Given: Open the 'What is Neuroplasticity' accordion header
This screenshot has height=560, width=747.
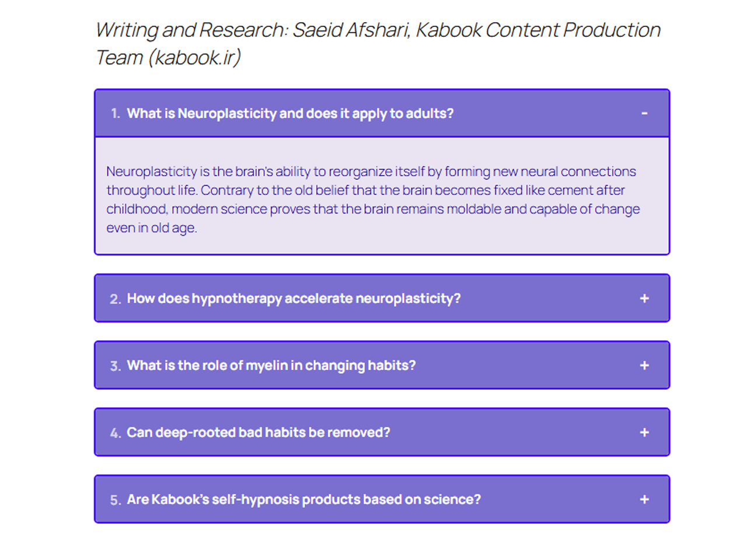Looking at the screenshot, I should pos(291,113).
